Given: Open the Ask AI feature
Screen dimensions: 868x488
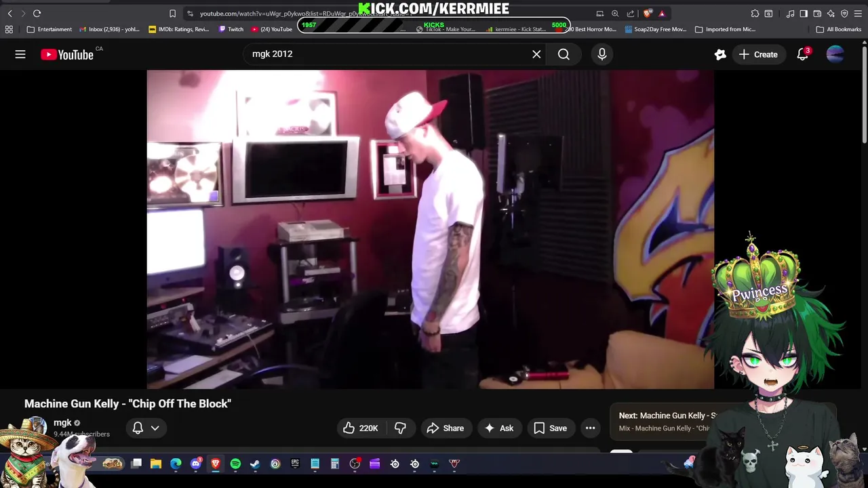Looking at the screenshot, I should [x=499, y=428].
